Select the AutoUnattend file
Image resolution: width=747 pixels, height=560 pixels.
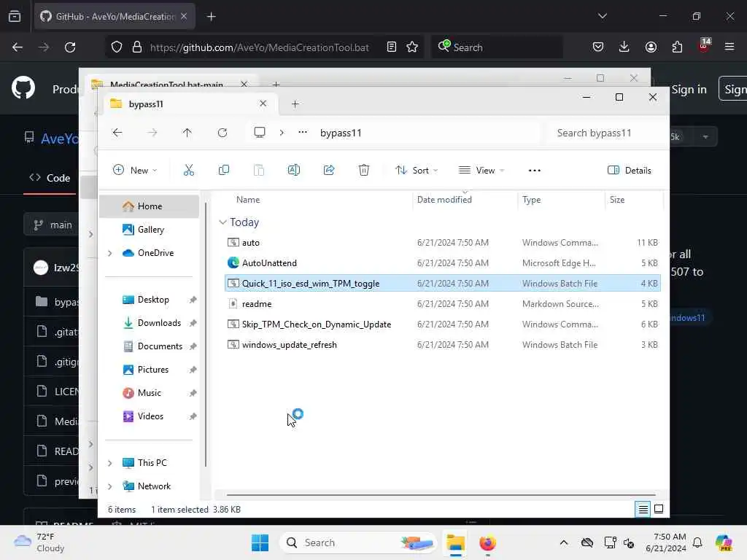(443, 262)
